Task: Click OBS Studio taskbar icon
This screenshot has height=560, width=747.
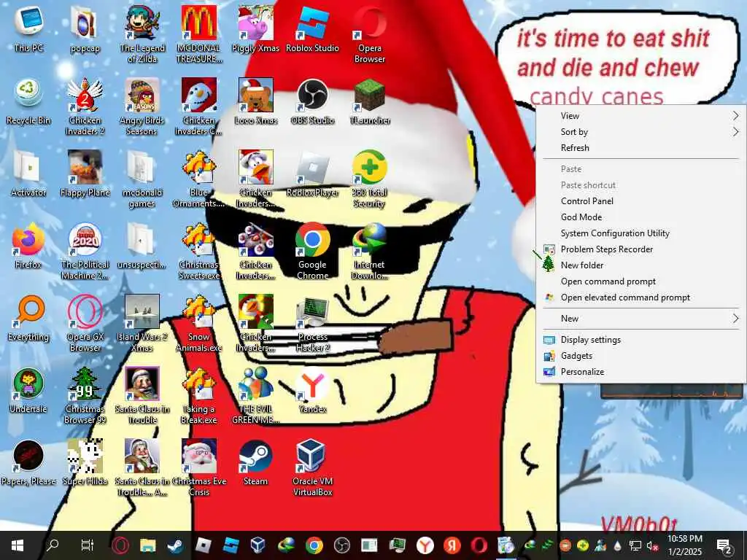Action: (341, 545)
